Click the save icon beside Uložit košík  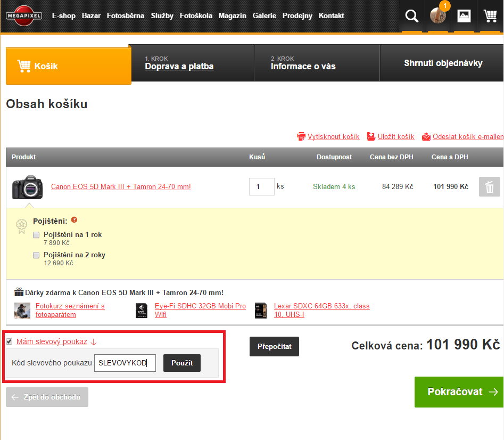[371, 137]
